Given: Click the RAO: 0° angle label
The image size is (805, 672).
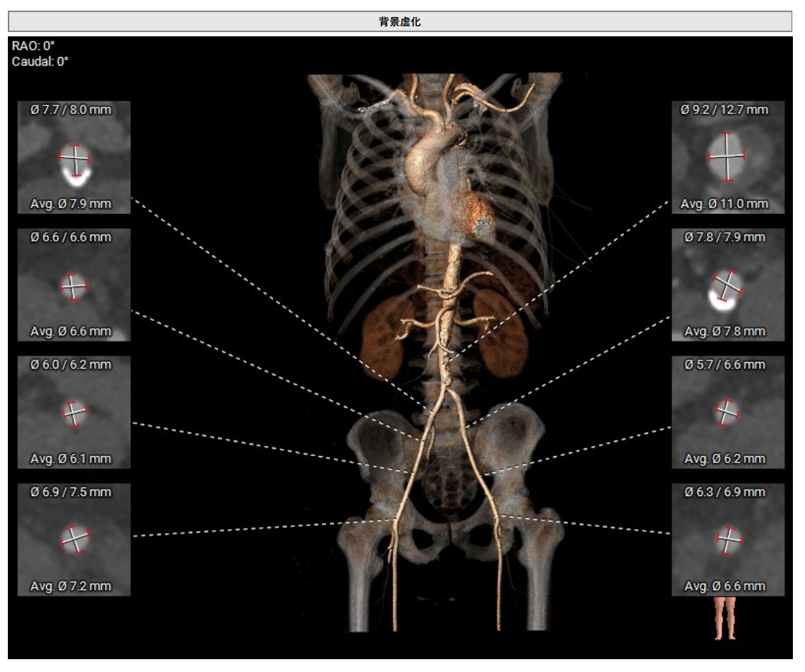Looking at the screenshot, I should [34, 46].
